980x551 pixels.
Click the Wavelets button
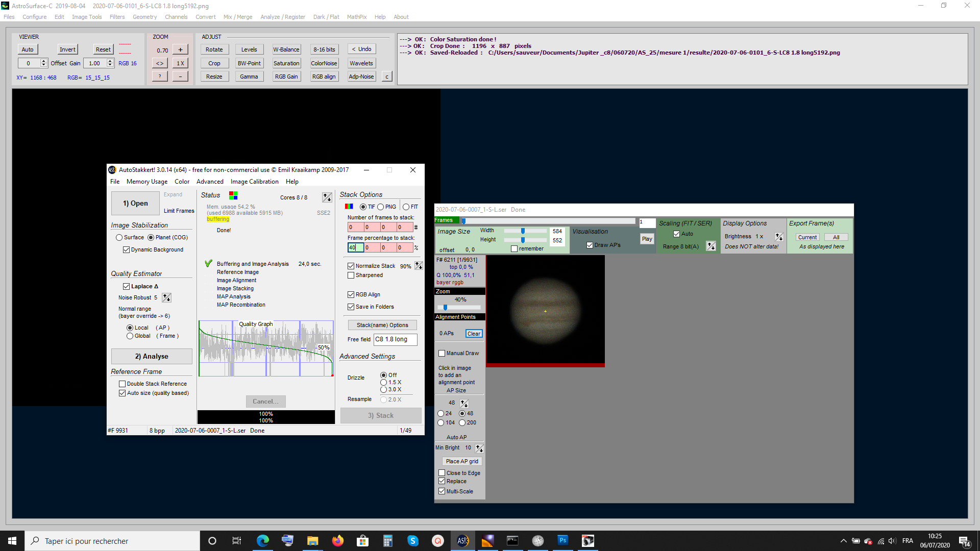(361, 63)
